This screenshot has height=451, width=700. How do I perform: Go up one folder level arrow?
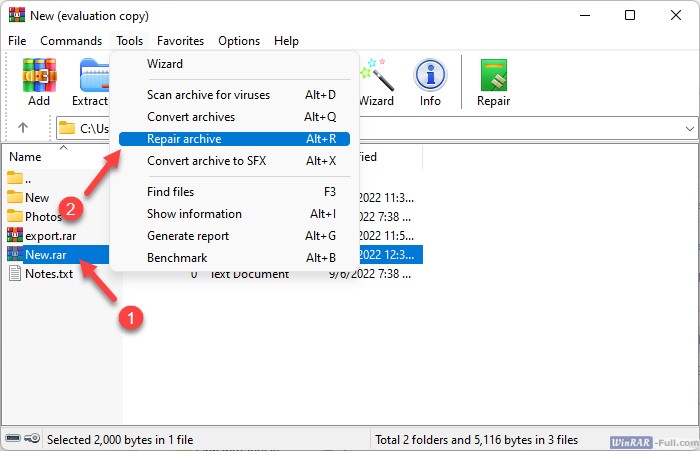click(x=23, y=128)
